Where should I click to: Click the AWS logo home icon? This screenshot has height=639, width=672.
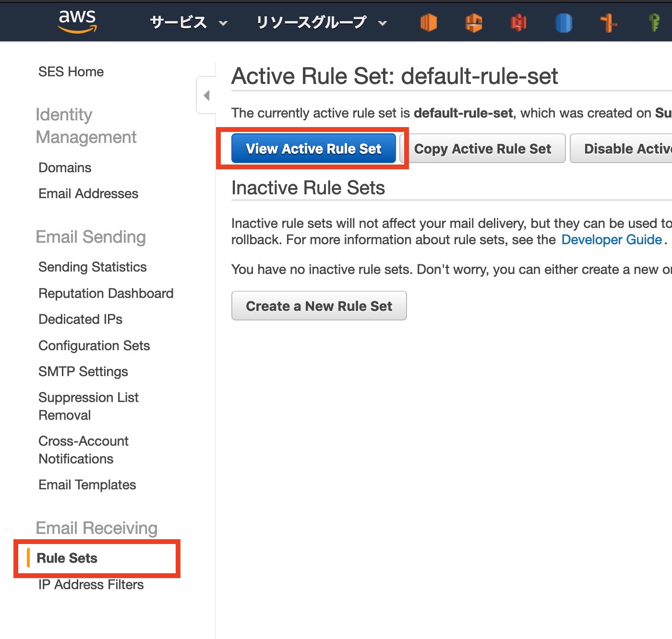[x=77, y=22]
